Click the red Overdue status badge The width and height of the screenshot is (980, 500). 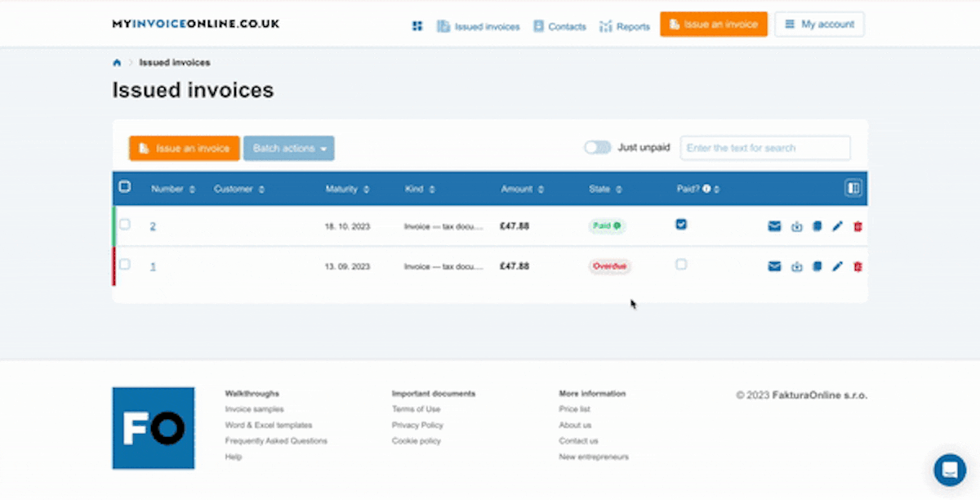pos(610,266)
